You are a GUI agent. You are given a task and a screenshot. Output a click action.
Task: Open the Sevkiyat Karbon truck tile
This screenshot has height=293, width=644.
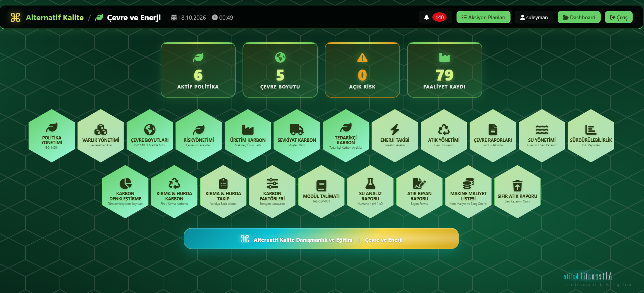point(297,136)
